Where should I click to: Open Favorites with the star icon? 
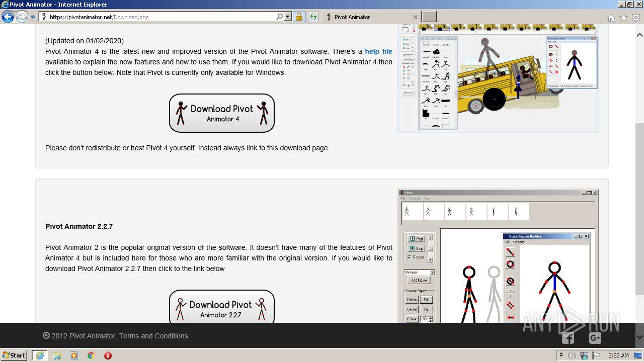tap(623, 18)
